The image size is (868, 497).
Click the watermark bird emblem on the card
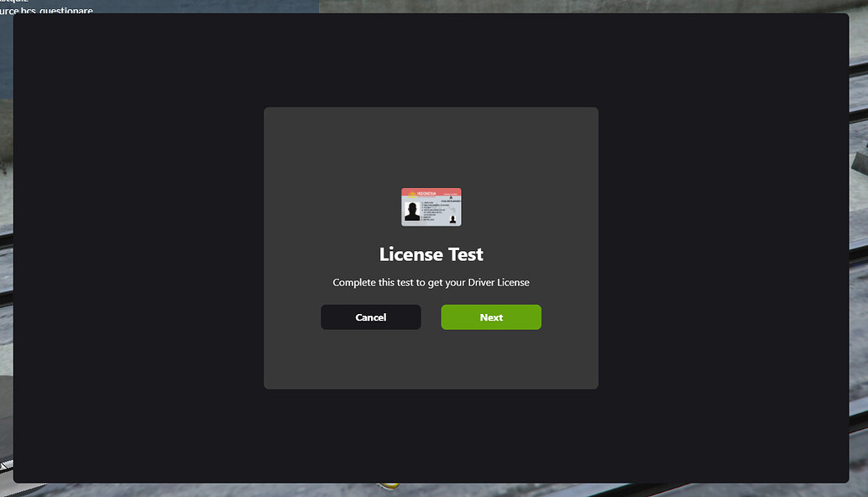click(x=452, y=211)
